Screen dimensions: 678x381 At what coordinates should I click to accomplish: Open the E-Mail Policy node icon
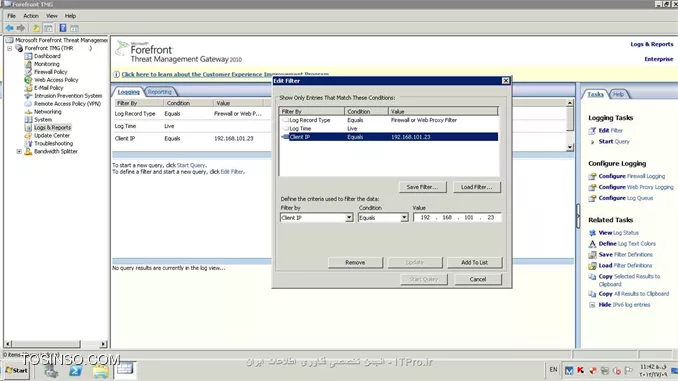(28, 88)
